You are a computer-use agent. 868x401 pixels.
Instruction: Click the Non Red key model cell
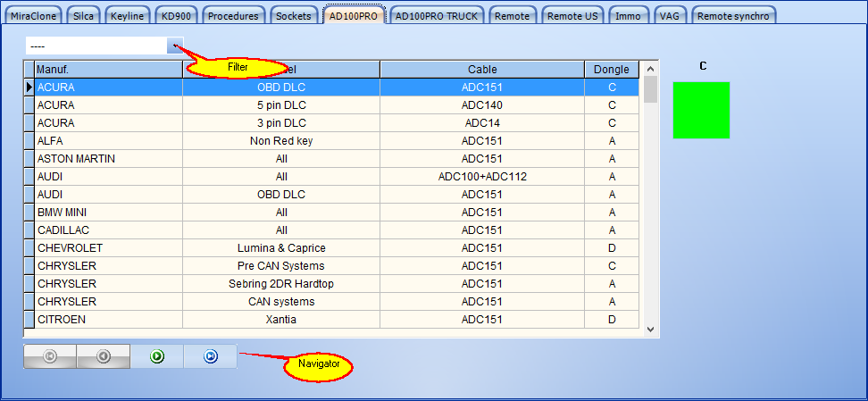tap(281, 141)
